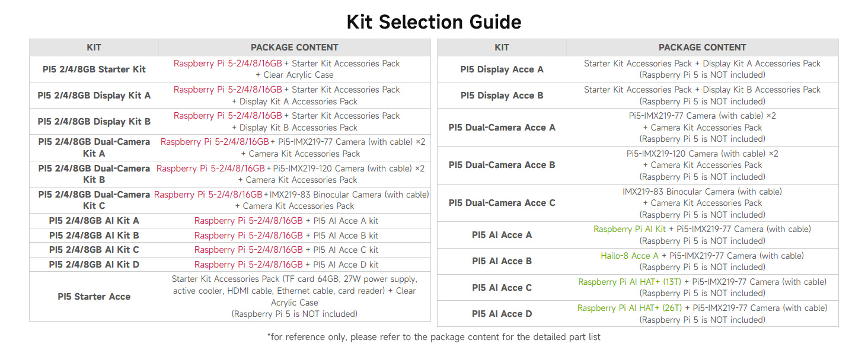Click the left table's KIT column header
868x356 pixels.
[94, 47]
